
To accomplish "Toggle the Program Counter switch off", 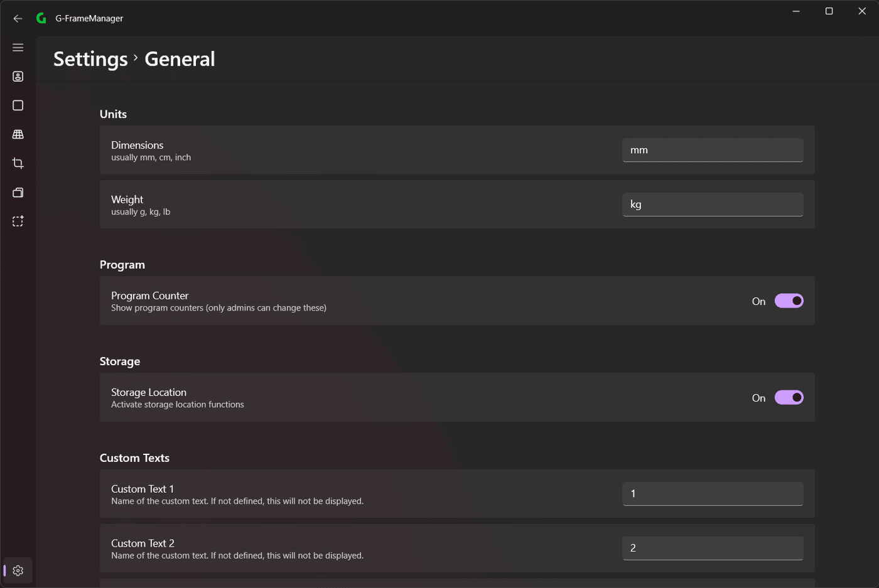I will pos(789,301).
